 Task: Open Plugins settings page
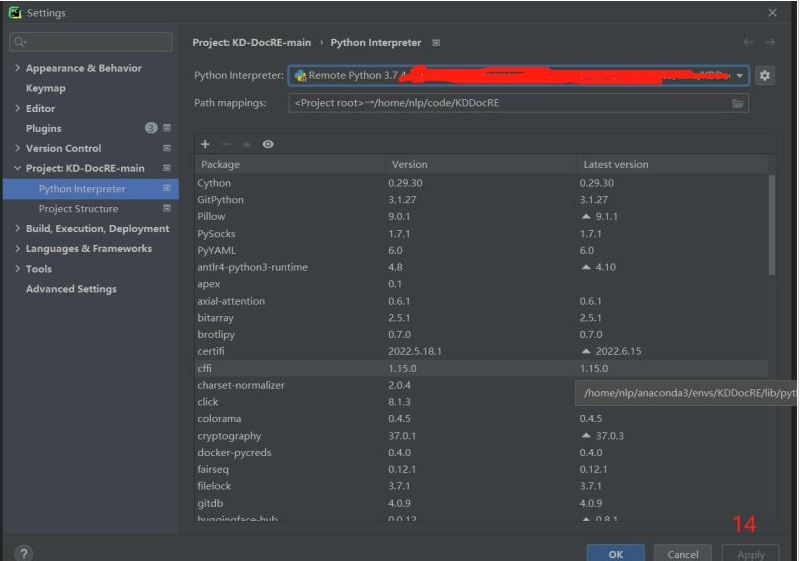pos(43,129)
